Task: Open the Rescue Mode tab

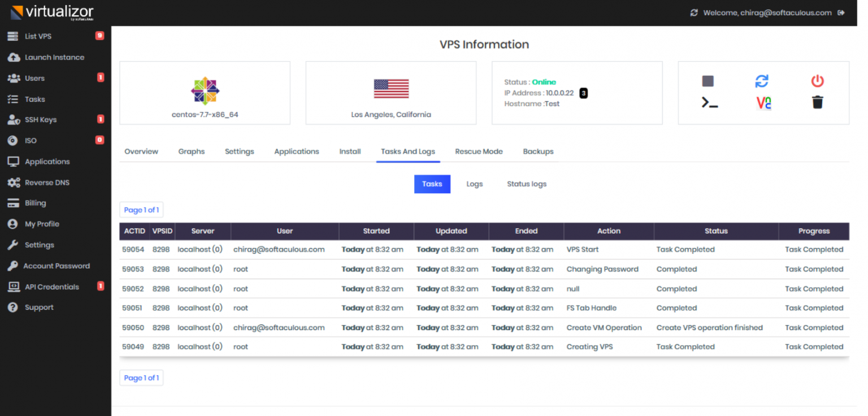Action: pos(479,151)
